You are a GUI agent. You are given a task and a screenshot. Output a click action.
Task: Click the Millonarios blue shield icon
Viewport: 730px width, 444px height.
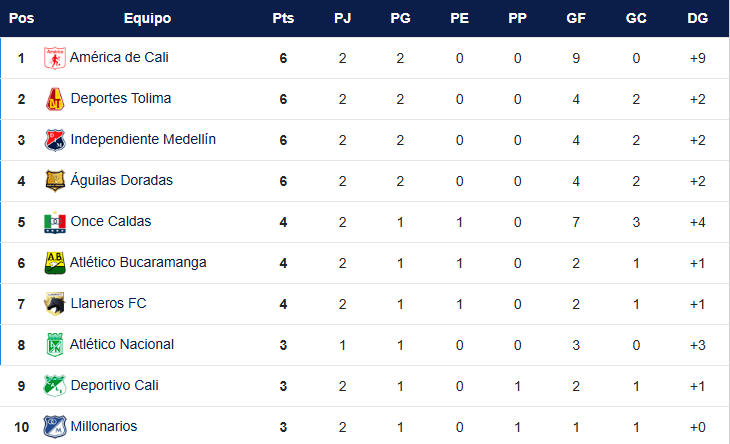55,427
